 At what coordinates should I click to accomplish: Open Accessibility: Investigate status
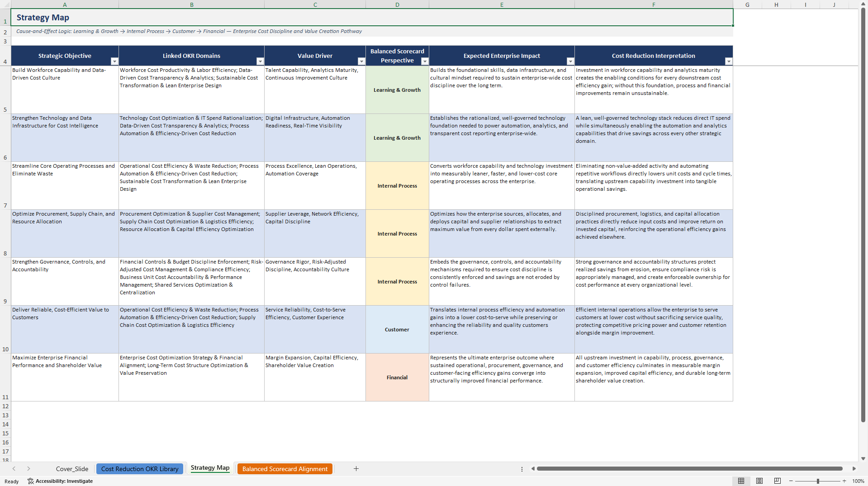tap(60, 481)
